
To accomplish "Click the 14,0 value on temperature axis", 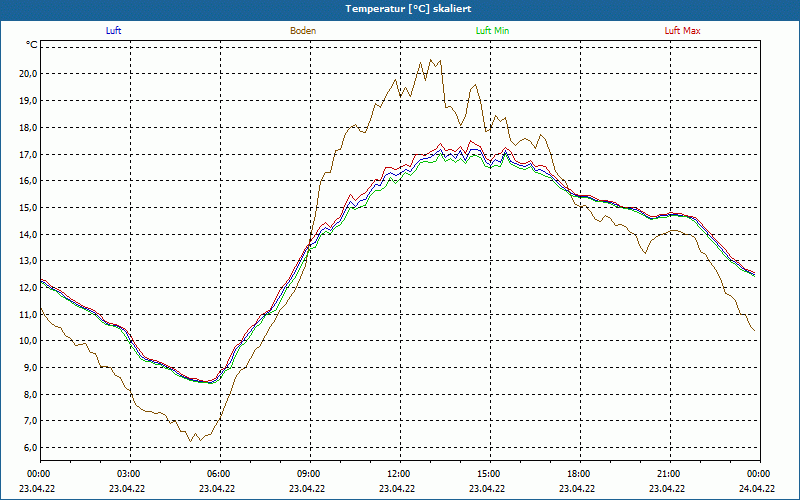I will [29, 234].
